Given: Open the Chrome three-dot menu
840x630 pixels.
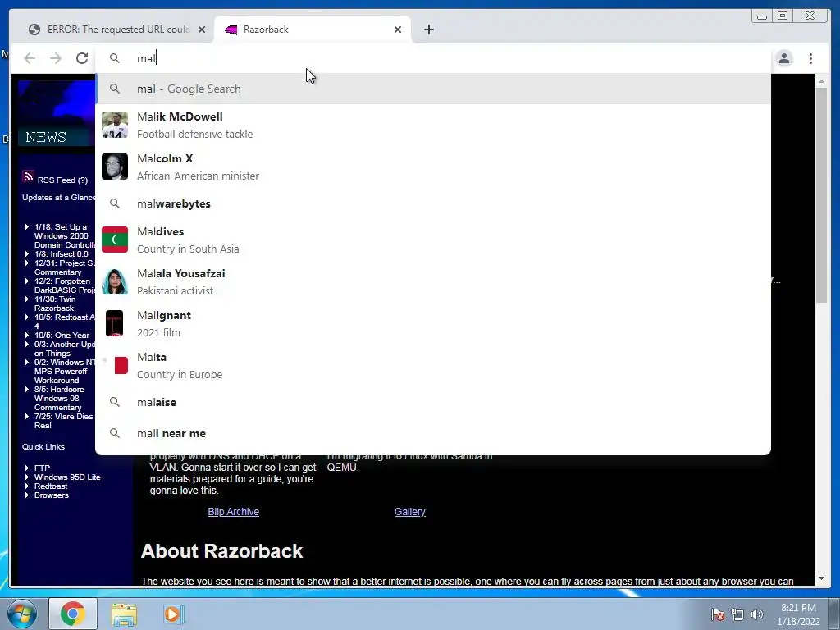Looking at the screenshot, I should (811, 58).
